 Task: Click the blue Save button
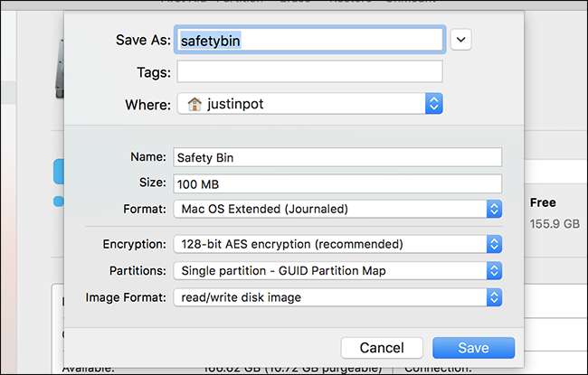[x=473, y=348]
